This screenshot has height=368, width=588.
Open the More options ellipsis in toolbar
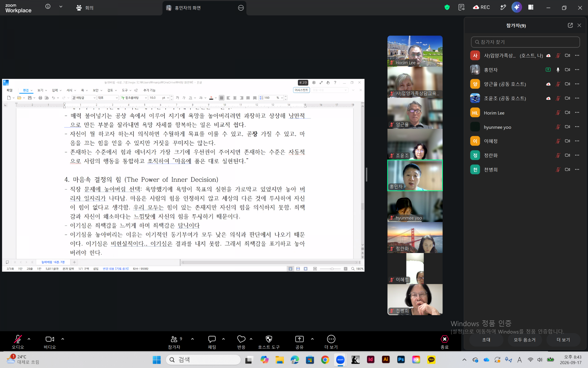(x=331, y=342)
